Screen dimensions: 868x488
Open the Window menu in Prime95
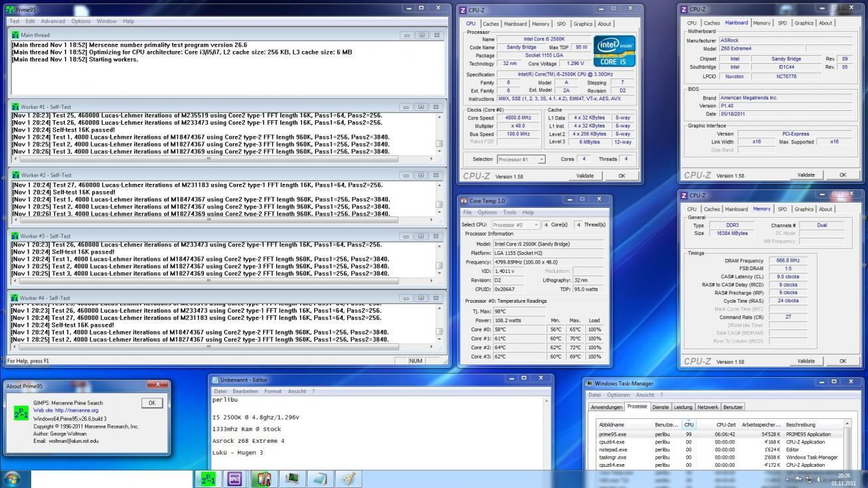point(106,21)
